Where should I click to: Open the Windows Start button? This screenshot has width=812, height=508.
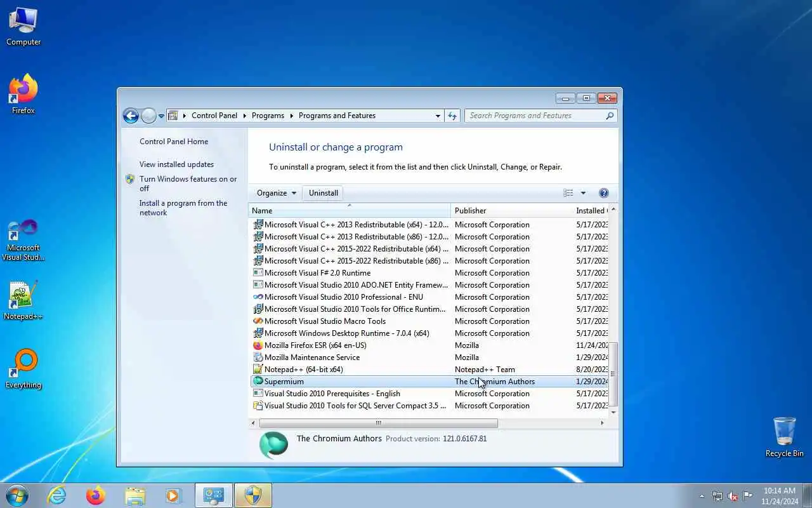point(17,495)
